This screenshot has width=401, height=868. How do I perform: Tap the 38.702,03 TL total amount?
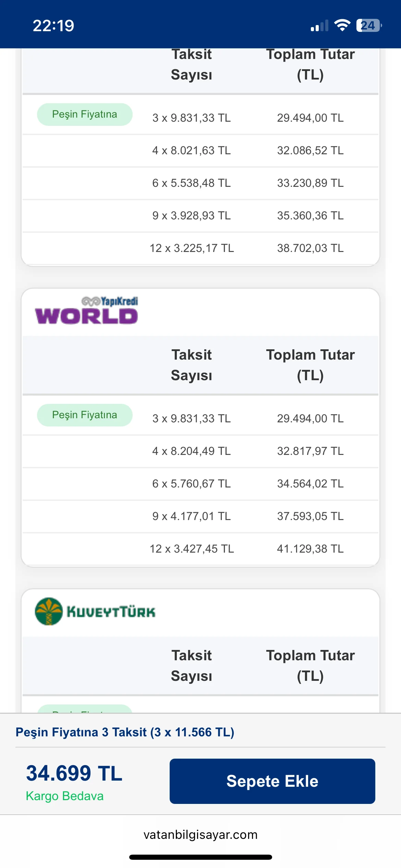pos(310,248)
